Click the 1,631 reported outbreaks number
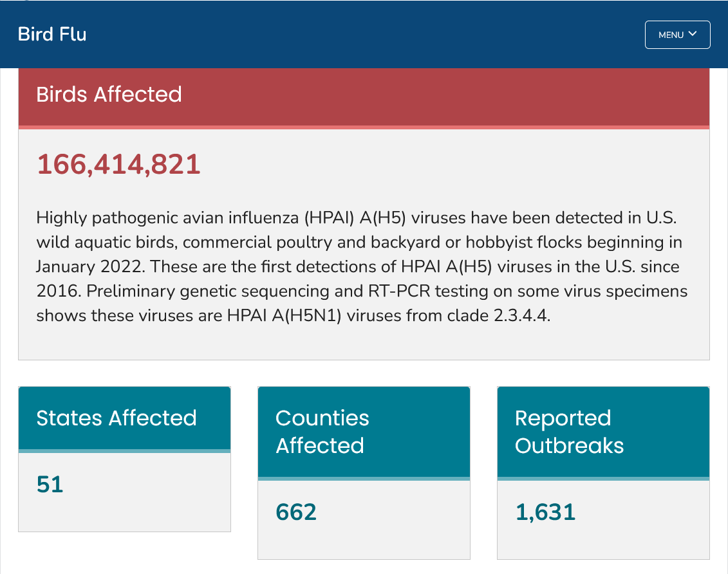 tap(546, 512)
